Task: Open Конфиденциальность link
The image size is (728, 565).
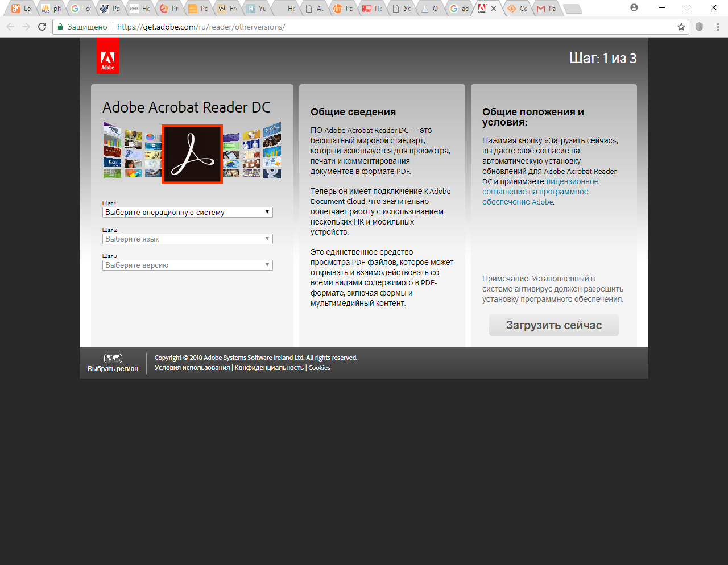Action: click(x=269, y=368)
